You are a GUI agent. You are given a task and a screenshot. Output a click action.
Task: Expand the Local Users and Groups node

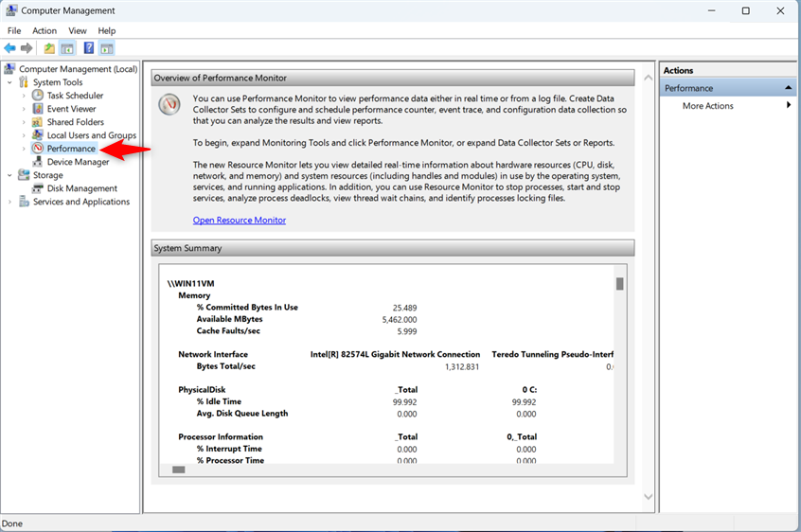(x=24, y=135)
